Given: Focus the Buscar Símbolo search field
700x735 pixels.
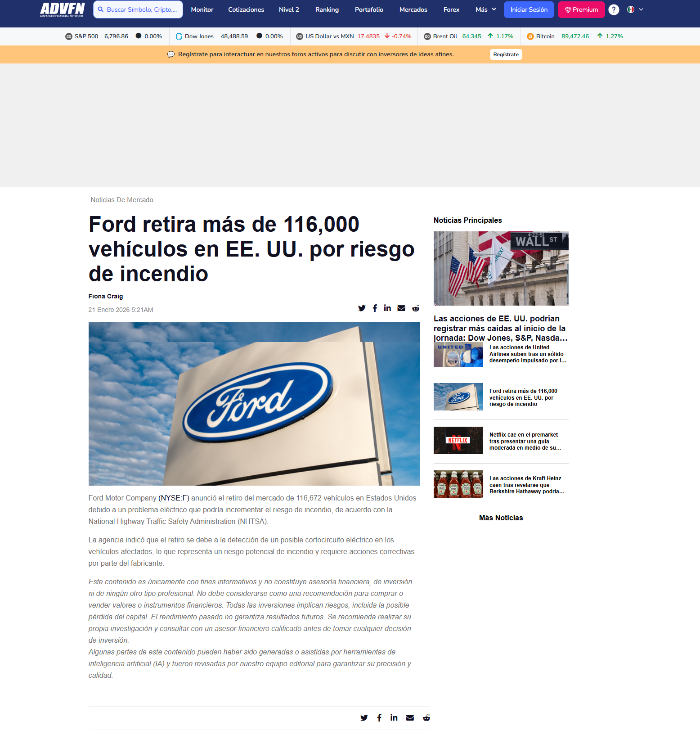Looking at the screenshot, I should pyautogui.click(x=138, y=9).
